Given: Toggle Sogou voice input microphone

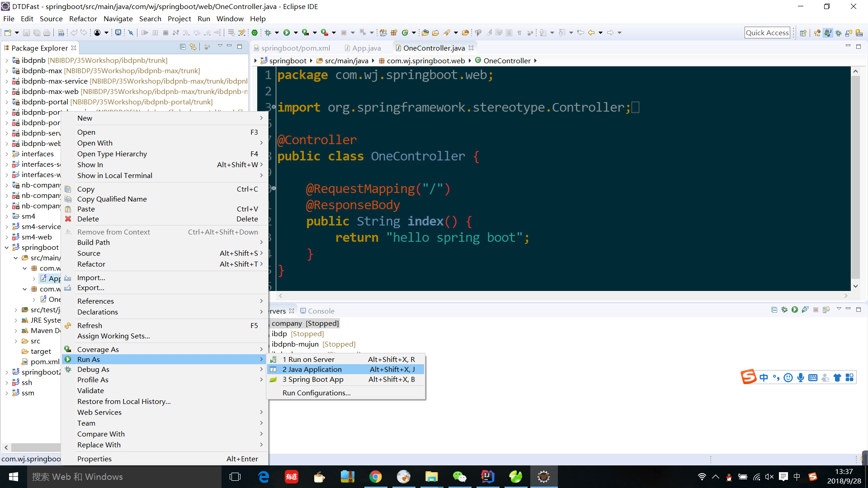Looking at the screenshot, I should (801, 378).
